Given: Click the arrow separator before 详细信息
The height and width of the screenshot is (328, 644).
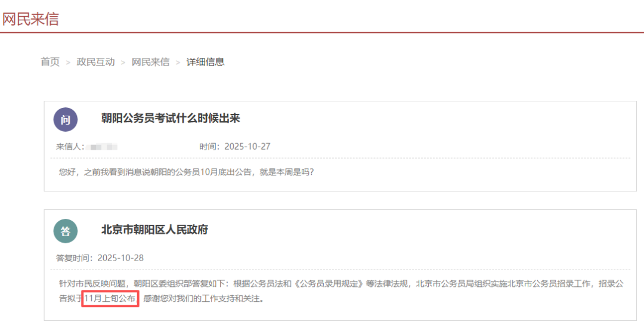Looking at the screenshot, I should coord(178,63).
